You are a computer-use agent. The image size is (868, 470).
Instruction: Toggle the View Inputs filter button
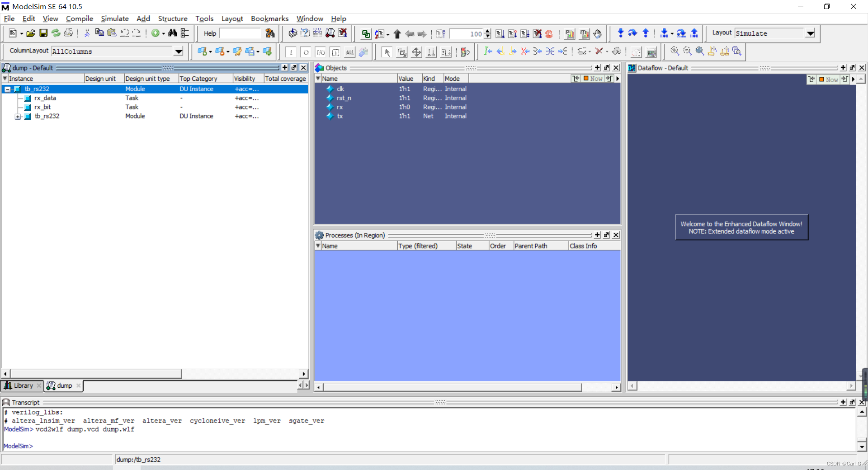(x=292, y=52)
